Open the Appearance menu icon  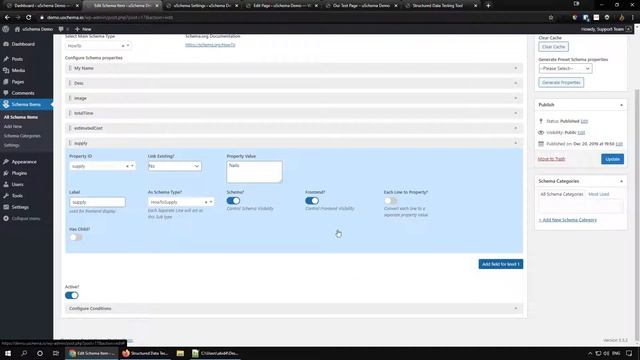click(x=6, y=162)
